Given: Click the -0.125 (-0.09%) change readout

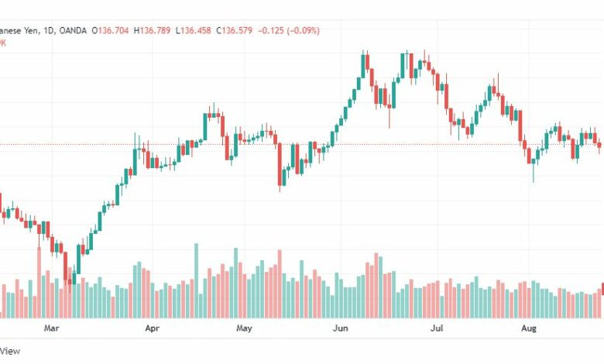Looking at the screenshot, I should click(289, 30).
